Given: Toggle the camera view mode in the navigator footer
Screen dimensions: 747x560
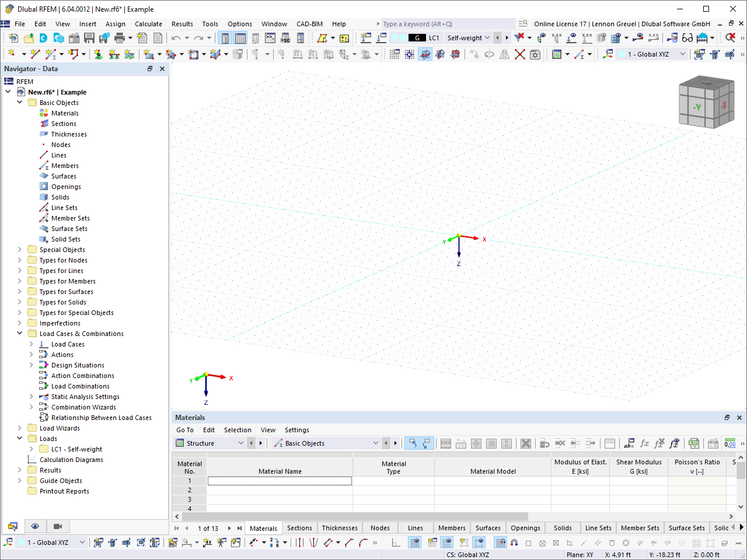Looking at the screenshot, I should point(57,526).
